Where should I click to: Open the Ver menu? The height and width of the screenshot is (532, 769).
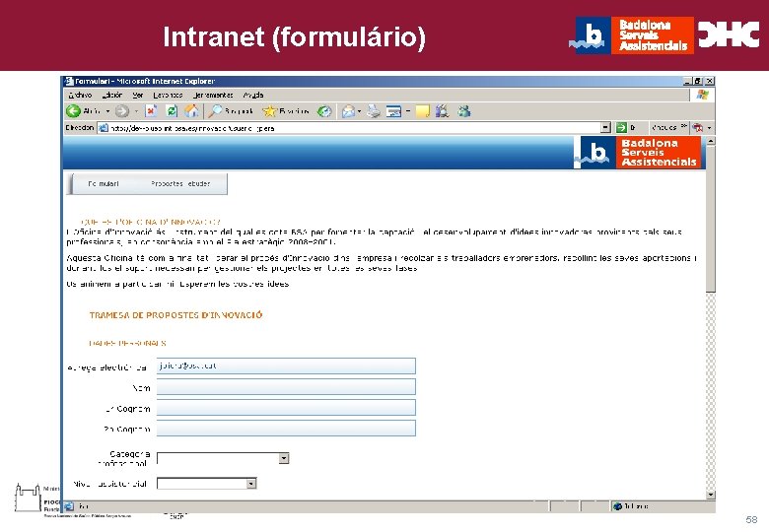[138, 95]
